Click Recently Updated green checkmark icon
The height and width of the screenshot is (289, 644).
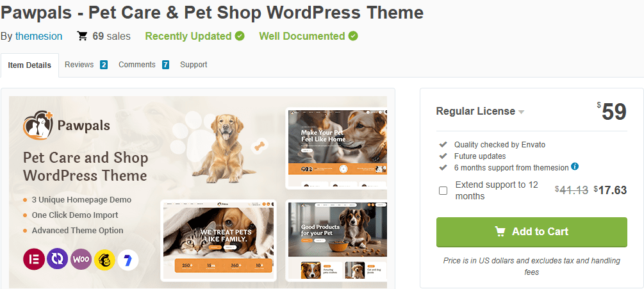click(240, 36)
